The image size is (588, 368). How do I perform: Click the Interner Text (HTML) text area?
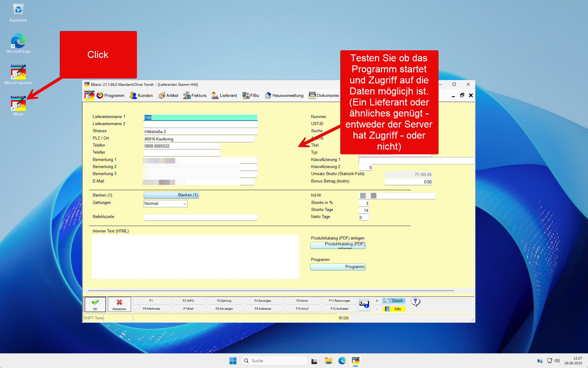coord(195,257)
